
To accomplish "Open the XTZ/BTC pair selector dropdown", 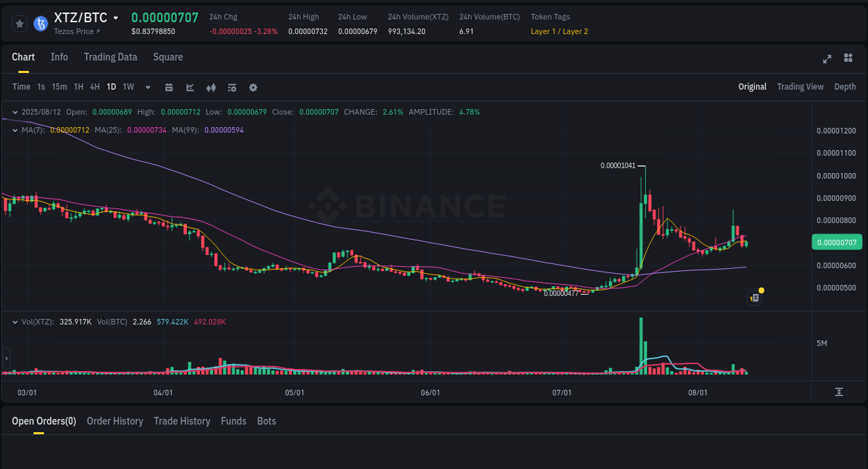I will click(x=115, y=17).
